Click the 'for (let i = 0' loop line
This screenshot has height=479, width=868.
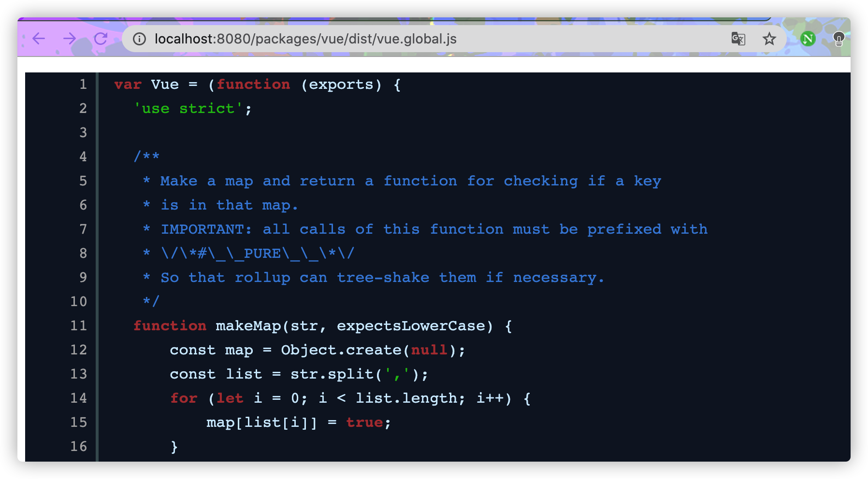tap(350, 398)
